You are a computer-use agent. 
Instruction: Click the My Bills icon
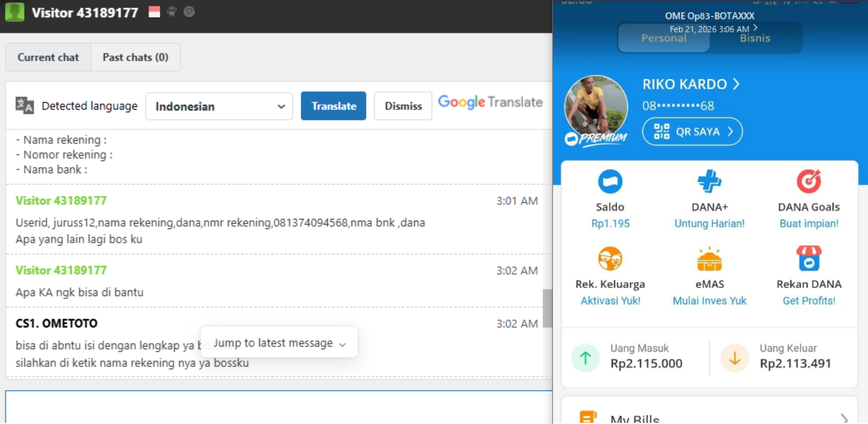[588, 418]
